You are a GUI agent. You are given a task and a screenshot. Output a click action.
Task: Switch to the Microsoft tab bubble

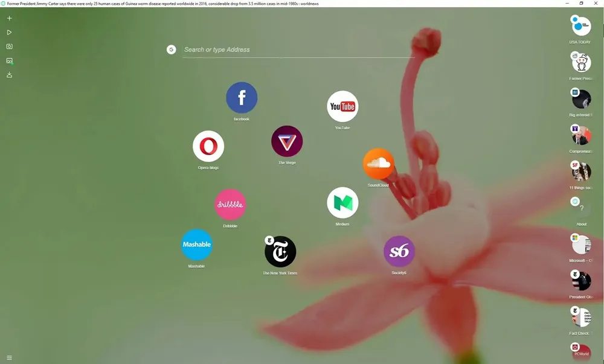pyautogui.click(x=581, y=244)
